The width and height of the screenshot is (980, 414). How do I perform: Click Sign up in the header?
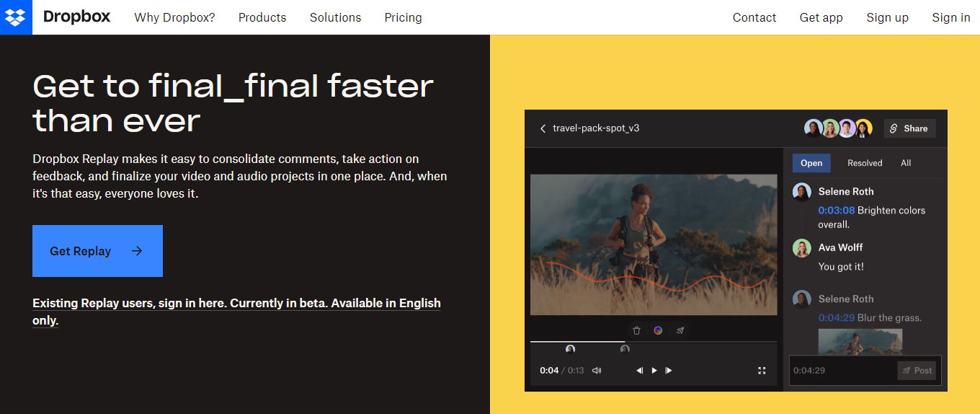(887, 17)
